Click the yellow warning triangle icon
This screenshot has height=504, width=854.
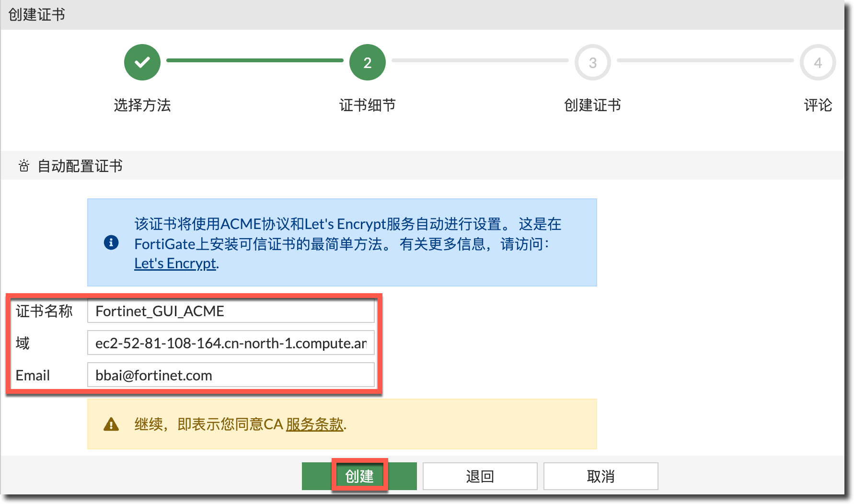tap(111, 424)
